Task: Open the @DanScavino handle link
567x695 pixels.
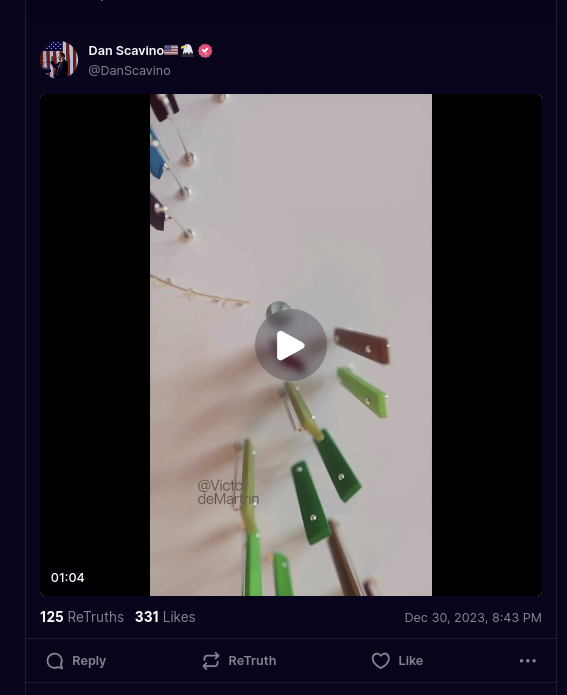Action: click(x=129, y=70)
